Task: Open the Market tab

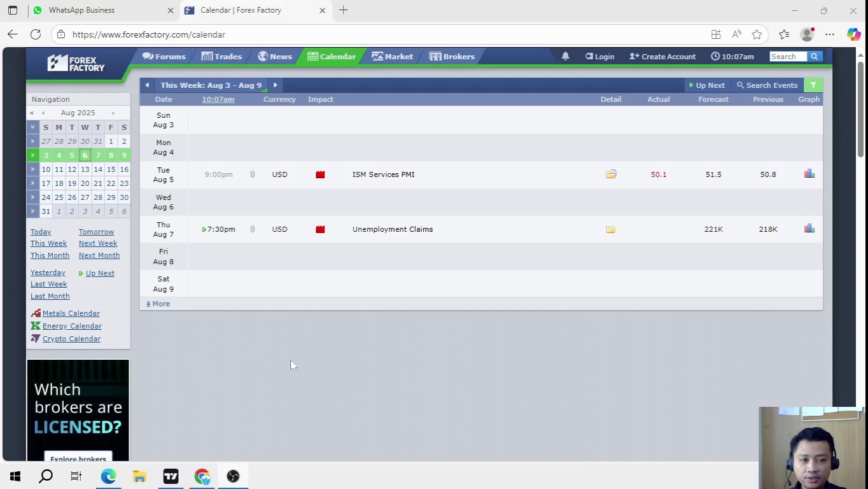Action: [x=393, y=57]
